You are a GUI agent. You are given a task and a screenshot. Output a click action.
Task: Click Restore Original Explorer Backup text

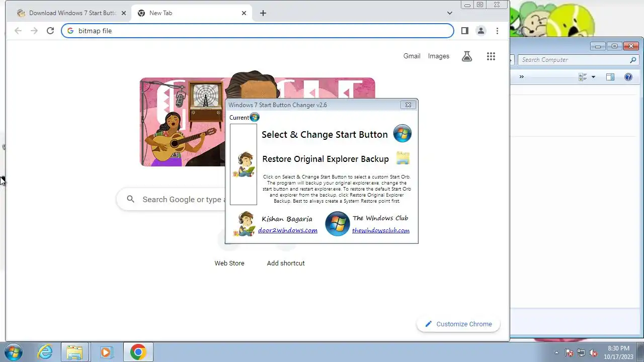326,159
